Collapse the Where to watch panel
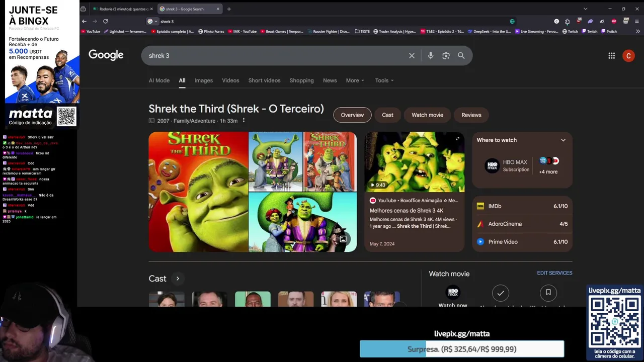 click(x=563, y=140)
